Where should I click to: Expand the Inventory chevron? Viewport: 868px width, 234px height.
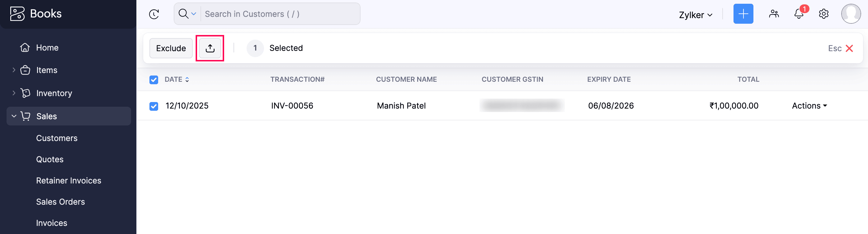tap(14, 93)
